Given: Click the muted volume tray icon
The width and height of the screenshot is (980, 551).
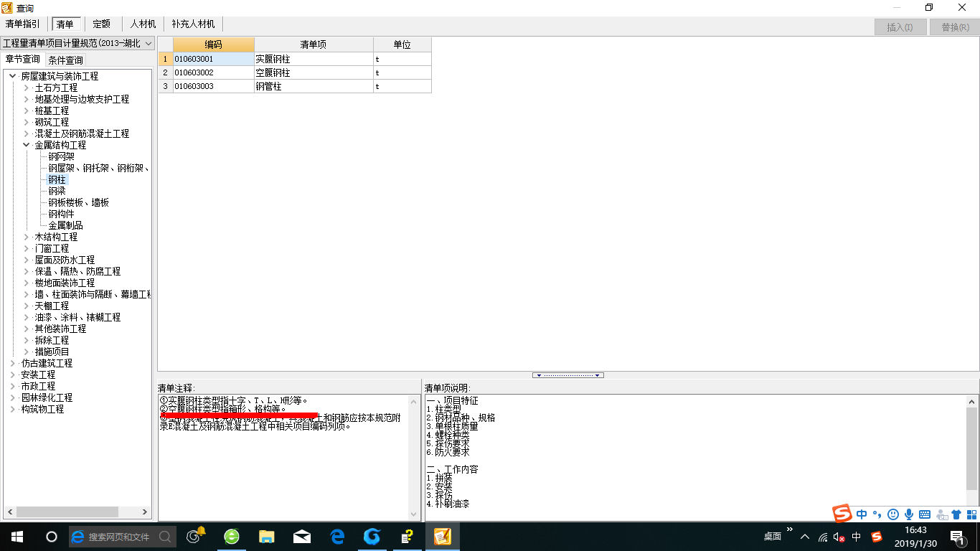Looking at the screenshot, I should [839, 537].
